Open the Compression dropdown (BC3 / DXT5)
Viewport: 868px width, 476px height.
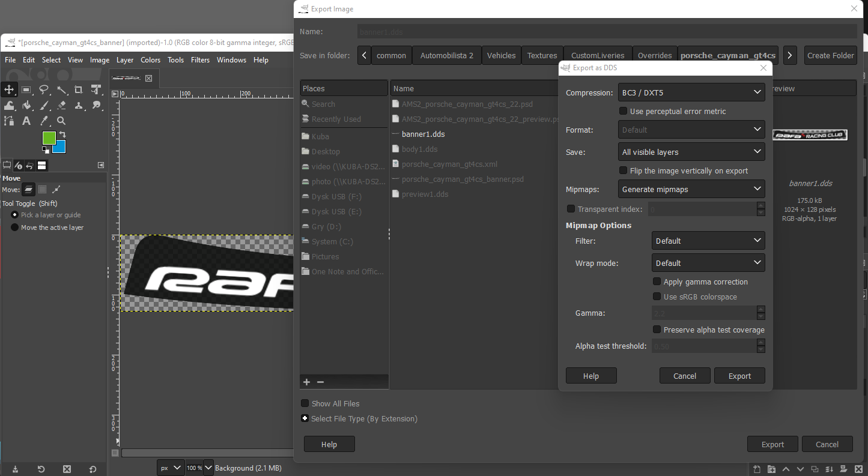[691, 92]
